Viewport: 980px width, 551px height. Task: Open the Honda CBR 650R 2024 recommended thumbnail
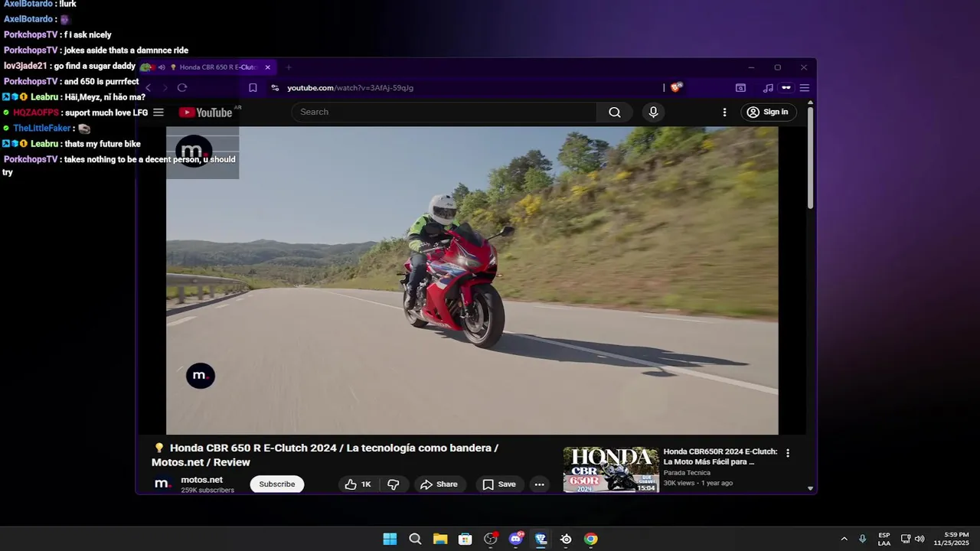[611, 470]
